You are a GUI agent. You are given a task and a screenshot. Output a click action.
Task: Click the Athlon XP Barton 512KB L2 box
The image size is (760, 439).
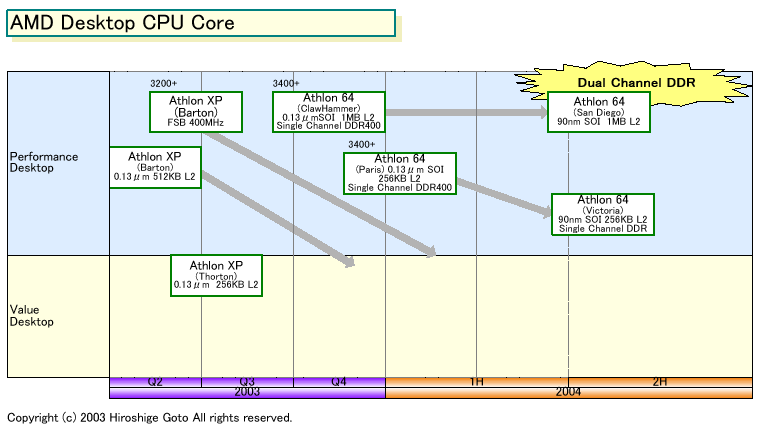pos(155,167)
